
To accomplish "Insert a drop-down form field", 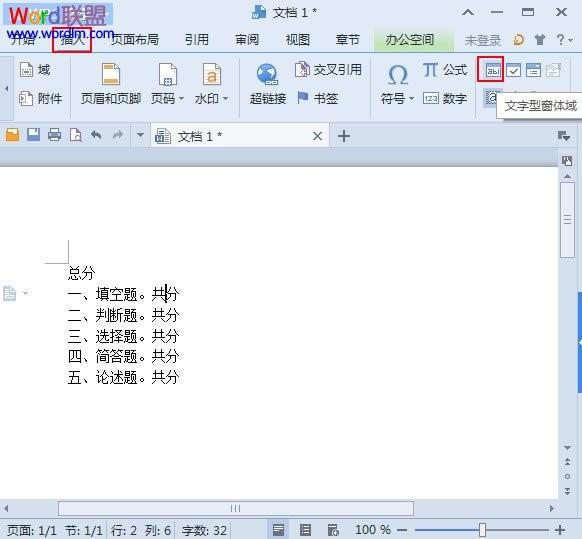I will tap(533, 70).
